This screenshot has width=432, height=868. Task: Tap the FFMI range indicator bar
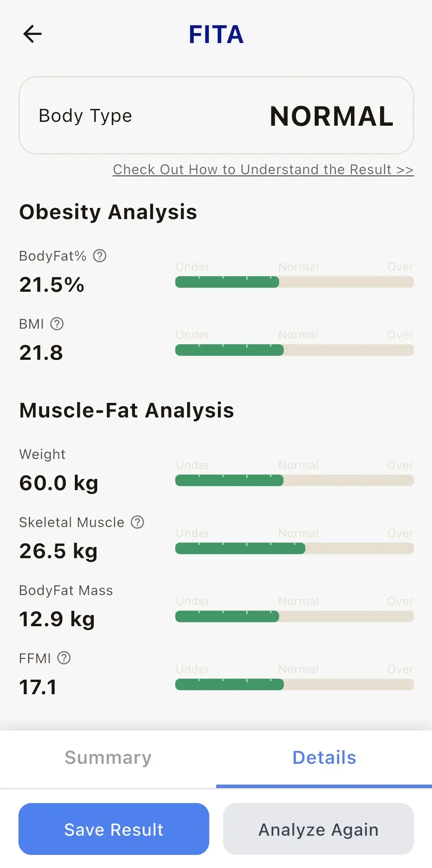pos(294,685)
